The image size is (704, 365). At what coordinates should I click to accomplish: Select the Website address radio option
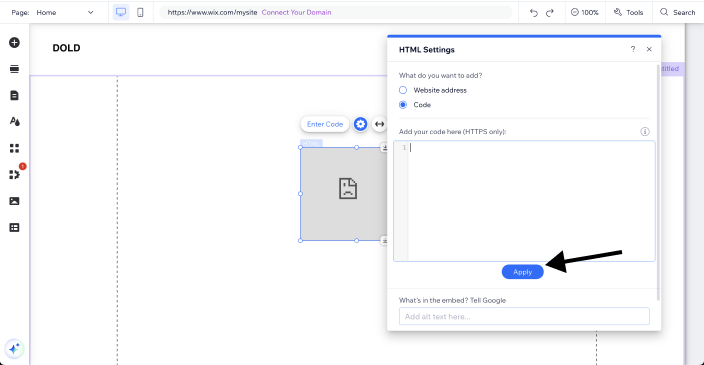[x=403, y=90]
